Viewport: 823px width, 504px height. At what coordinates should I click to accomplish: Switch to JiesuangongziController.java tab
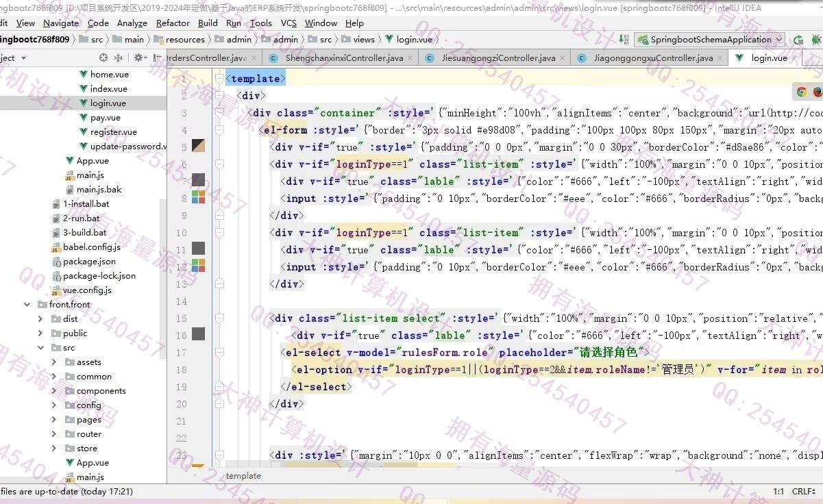(494, 58)
